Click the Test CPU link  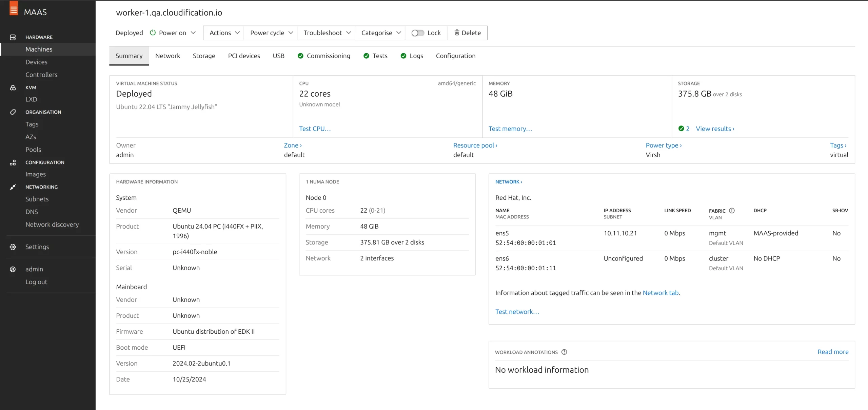pos(314,129)
